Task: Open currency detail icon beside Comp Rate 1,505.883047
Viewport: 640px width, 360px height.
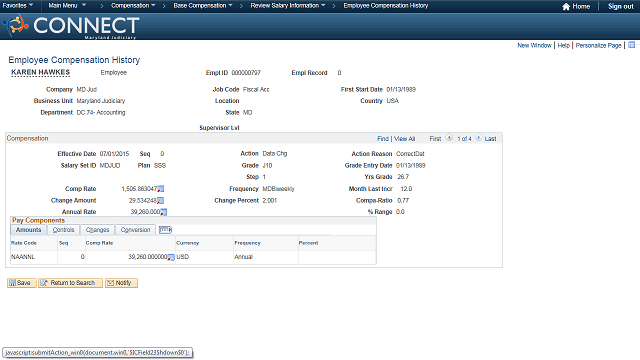Action: (x=161, y=189)
